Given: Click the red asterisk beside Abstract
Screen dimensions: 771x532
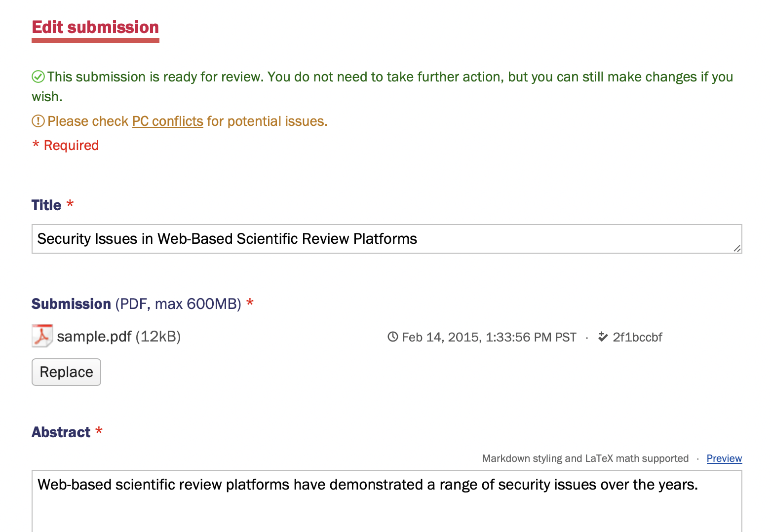Looking at the screenshot, I should click(x=99, y=430).
